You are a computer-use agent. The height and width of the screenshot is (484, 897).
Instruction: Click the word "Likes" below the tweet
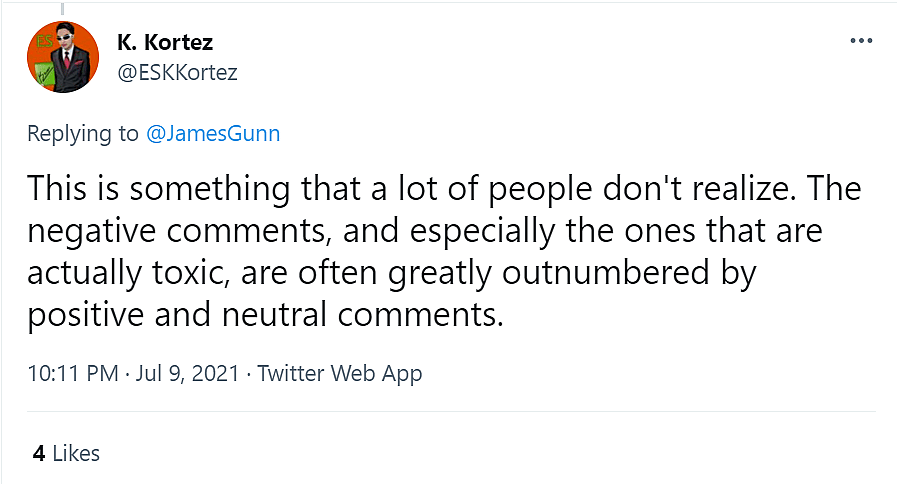click(76, 453)
